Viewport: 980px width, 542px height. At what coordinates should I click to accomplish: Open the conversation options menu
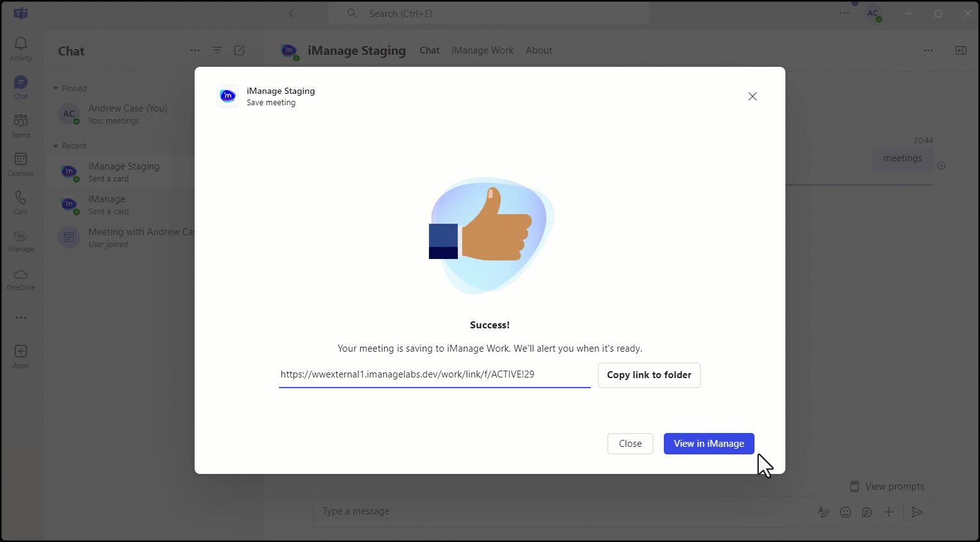pos(928,50)
